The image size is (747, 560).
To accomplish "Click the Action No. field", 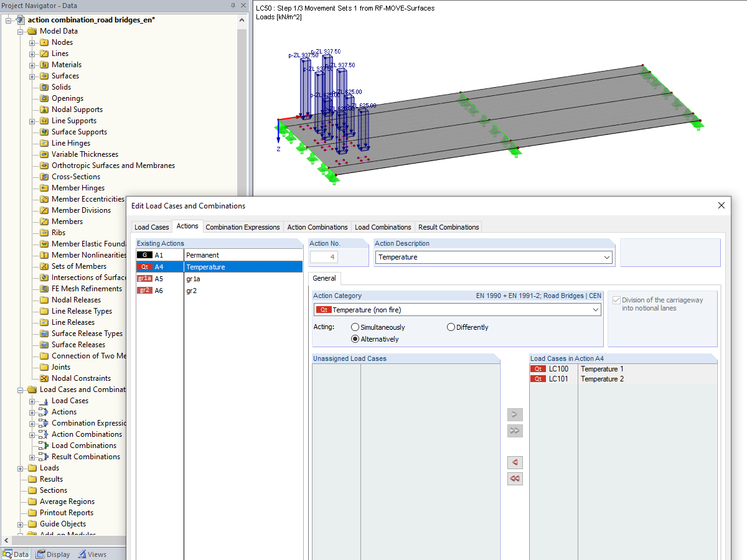I will coord(324,257).
